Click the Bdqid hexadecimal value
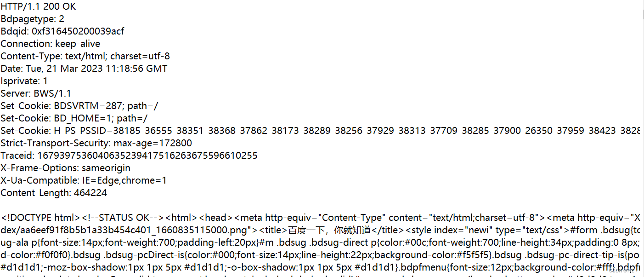Image resolution: width=644 pixels, height=277 pixels. 78,31
